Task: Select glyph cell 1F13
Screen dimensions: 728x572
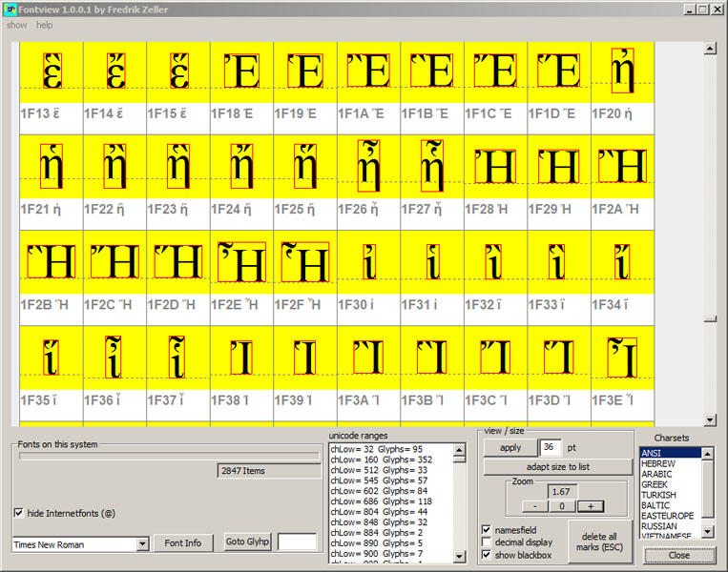Action: click(x=52, y=88)
